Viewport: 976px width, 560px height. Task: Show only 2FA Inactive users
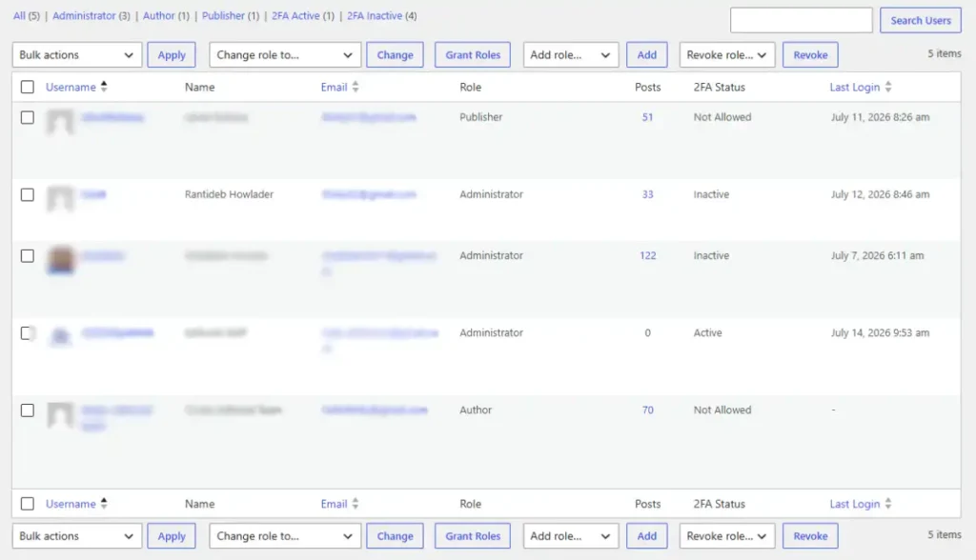[x=381, y=15]
